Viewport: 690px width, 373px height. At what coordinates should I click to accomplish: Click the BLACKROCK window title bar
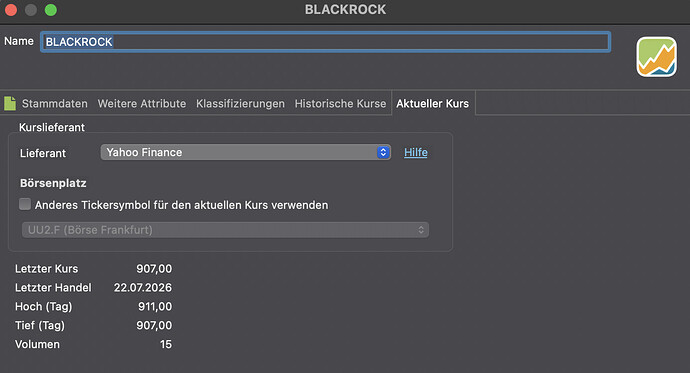[345, 10]
